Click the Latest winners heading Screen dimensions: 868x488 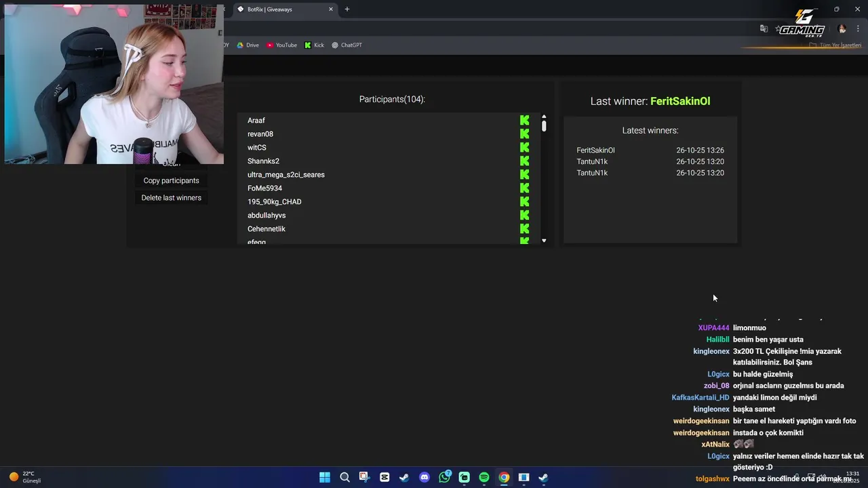coord(650,130)
